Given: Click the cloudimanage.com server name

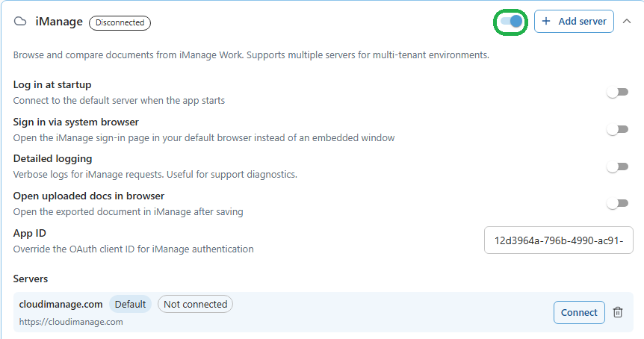Looking at the screenshot, I should click(61, 304).
